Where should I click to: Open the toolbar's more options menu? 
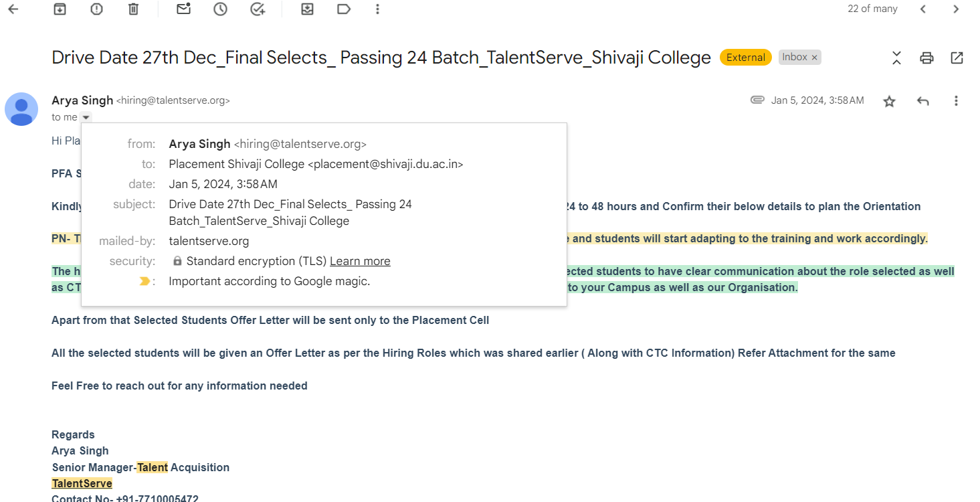(x=378, y=9)
